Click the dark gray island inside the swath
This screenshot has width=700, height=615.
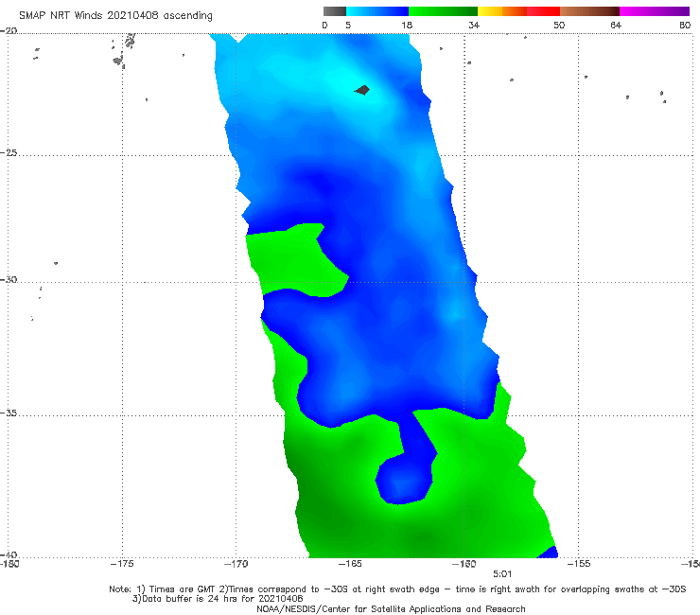pos(362,90)
